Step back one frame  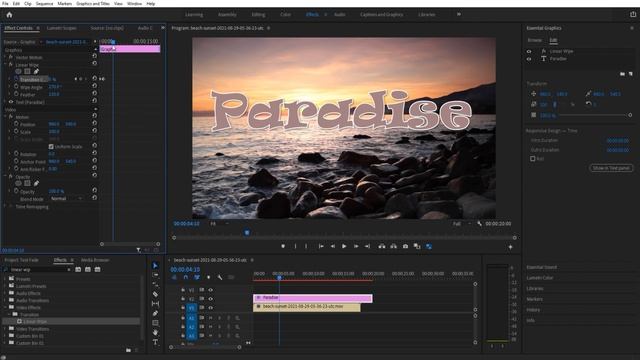(x=333, y=246)
